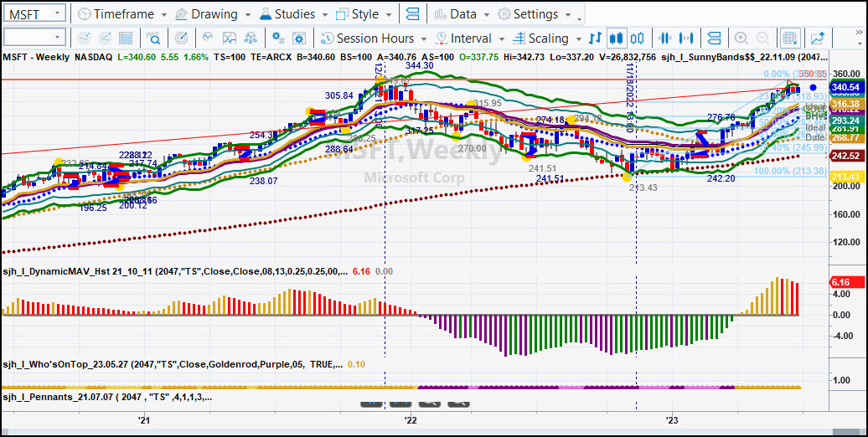Click the 276.76 price annotation

pos(721,117)
